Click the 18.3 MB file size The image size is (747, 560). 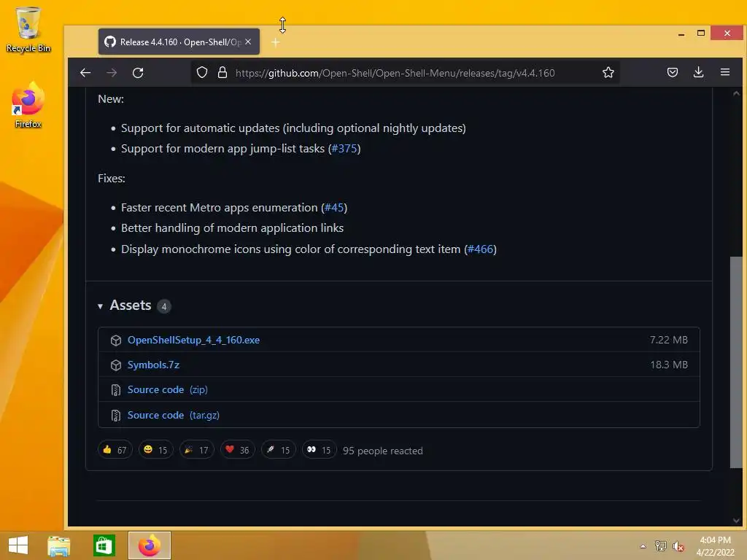tap(669, 365)
